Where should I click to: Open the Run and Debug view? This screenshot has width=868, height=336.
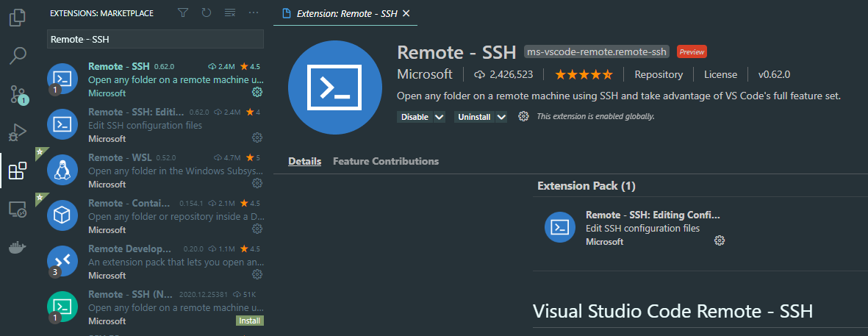pos(18,133)
